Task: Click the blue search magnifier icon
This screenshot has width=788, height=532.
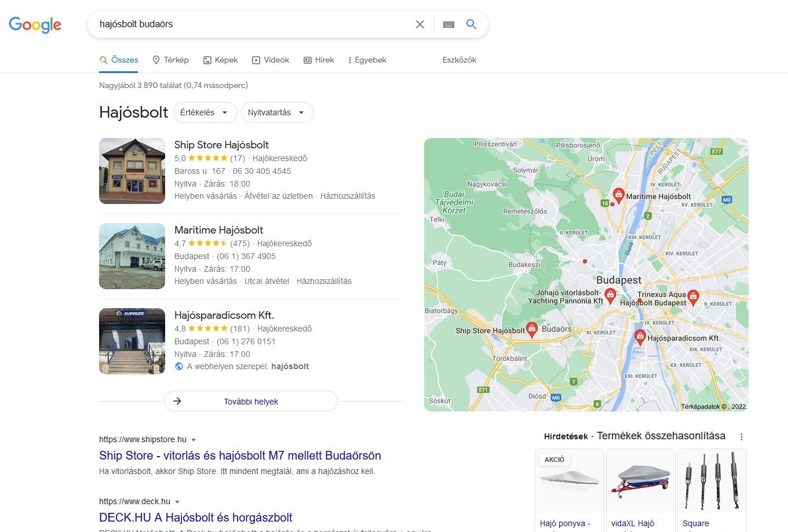Action: coord(472,24)
